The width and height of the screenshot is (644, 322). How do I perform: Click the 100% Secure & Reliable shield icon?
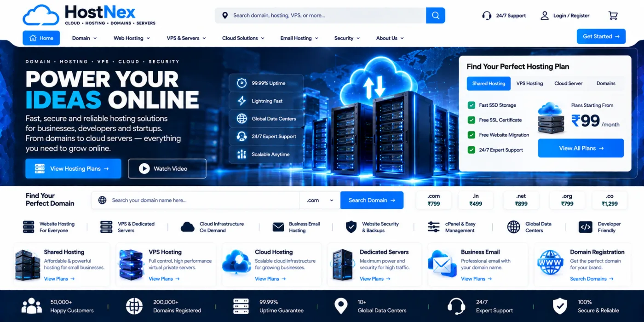coord(559,306)
